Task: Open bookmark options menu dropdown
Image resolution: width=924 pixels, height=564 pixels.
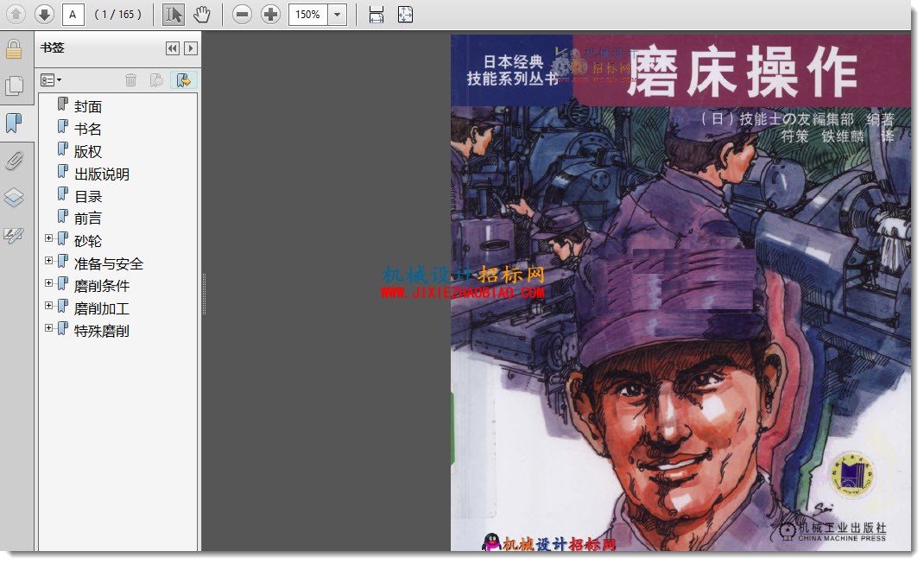Action: click(x=51, y=80)
